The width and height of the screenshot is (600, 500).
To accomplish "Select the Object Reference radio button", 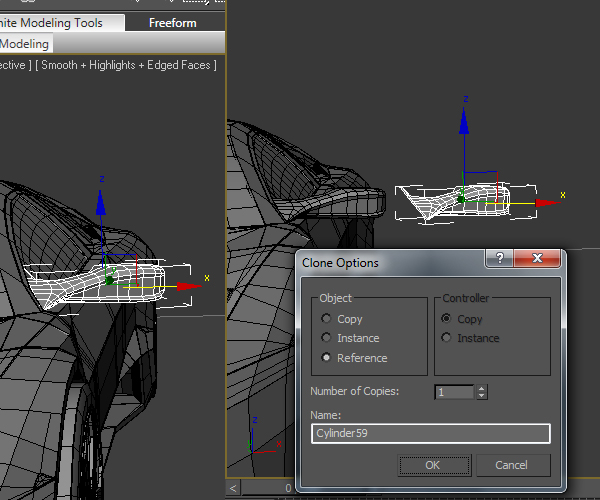I will coord(326,357).
